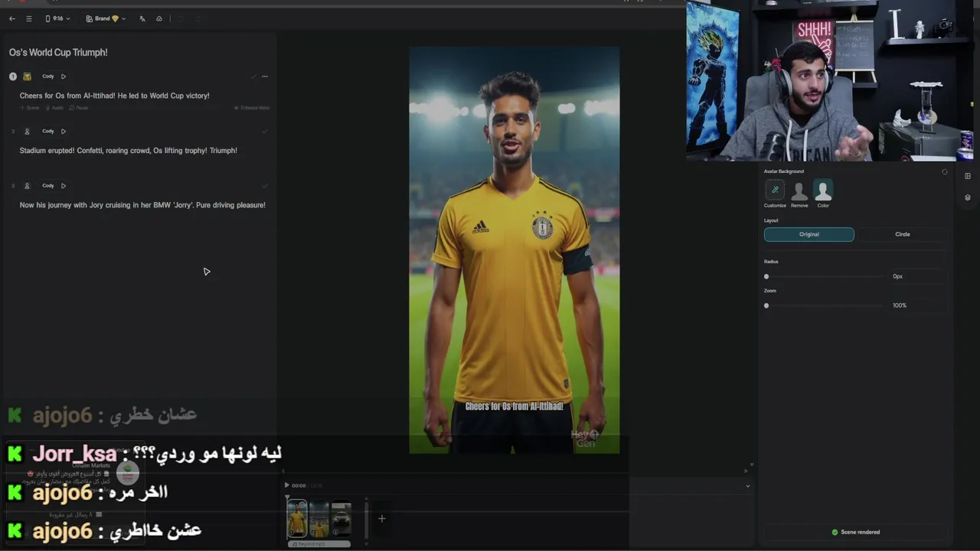Viewport: 980px width, 551px height.
Task: Click the script text "Cheers for Os from Al-Ittihad!"
Action: click(x=67, y=96)
